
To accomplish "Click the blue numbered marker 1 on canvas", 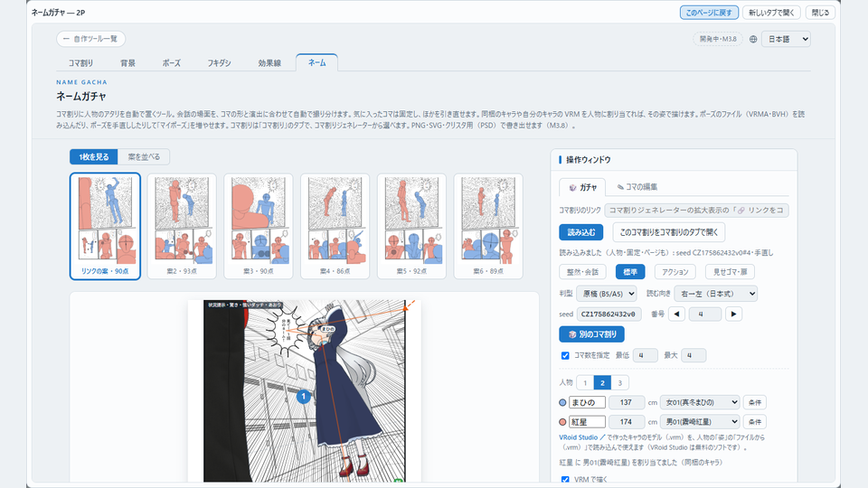I will pyautogui.click(x=303, y=396).
